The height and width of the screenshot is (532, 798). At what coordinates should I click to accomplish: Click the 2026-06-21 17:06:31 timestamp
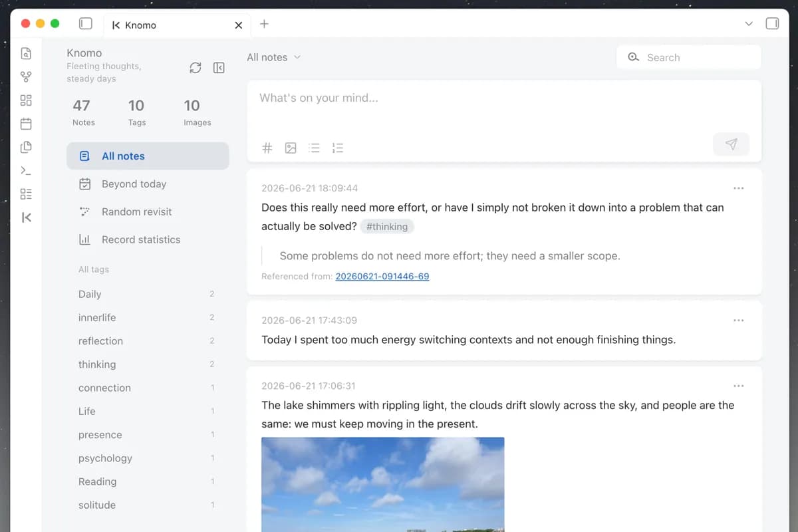tap(309, 386)
